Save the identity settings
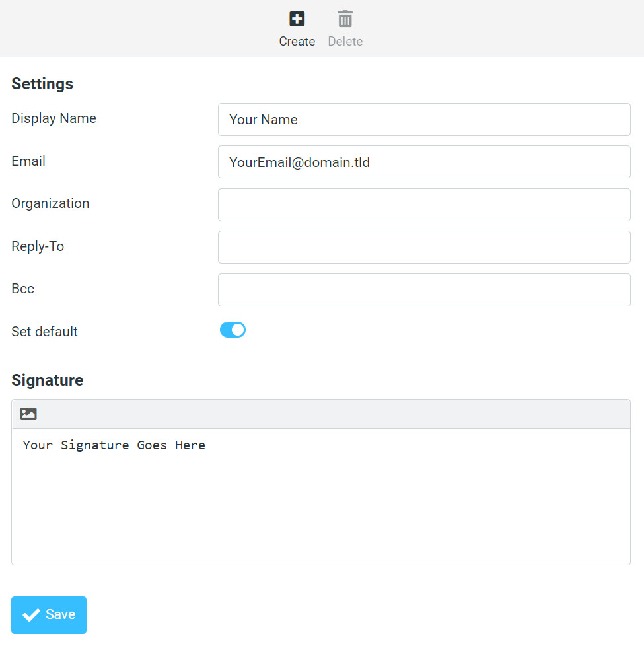Viewport: 644px width, 648px height. coord(48,615)
